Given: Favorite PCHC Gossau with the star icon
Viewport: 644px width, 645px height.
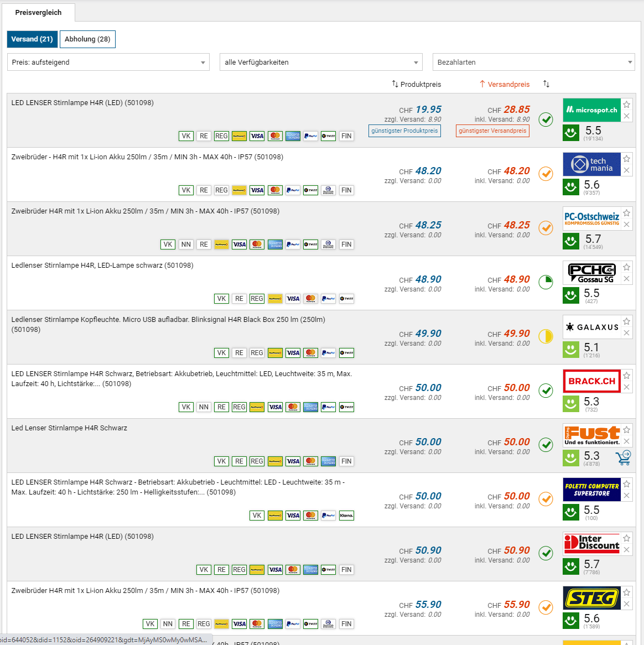Looking at the screenshot, I should coord(626,267).
